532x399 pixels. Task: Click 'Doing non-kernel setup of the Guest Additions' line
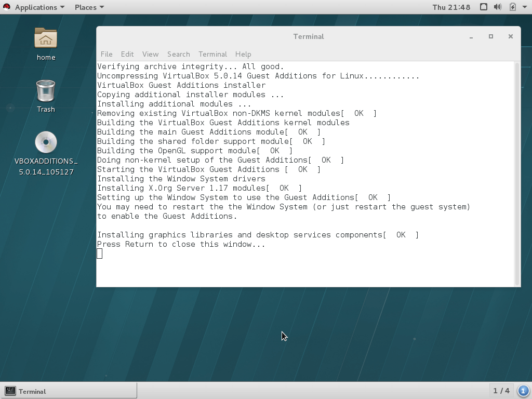[x=220, y=160]
